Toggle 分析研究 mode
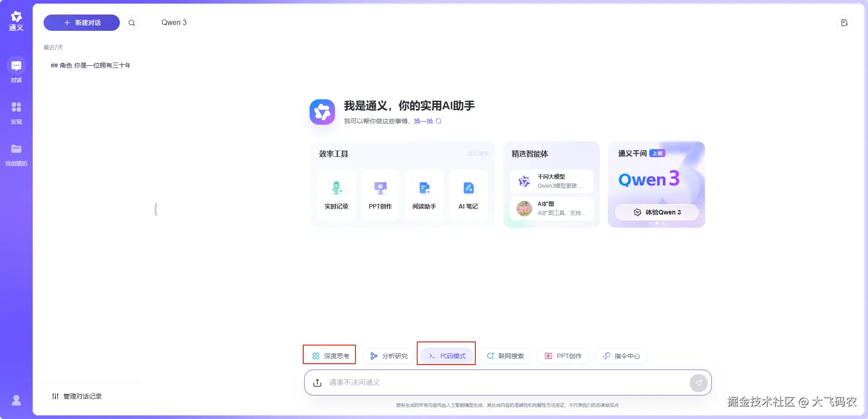Viewport: 868px width, 419px height. coord(389,356)
